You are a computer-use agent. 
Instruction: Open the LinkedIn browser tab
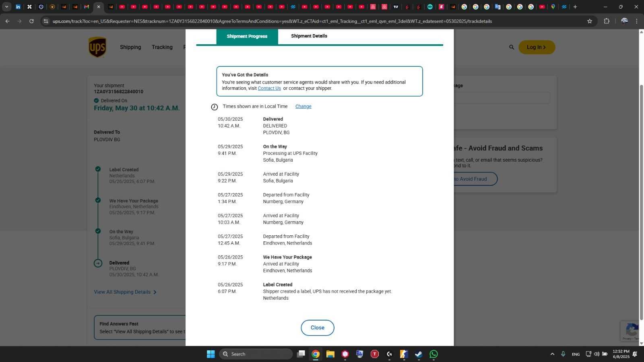[18, 7]
